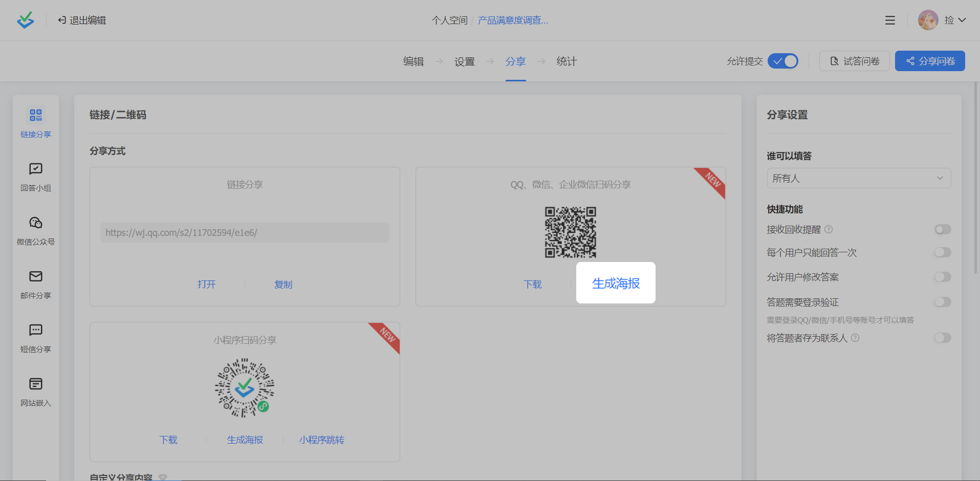Turn on 允许用户修改答案 toggle

942,277
